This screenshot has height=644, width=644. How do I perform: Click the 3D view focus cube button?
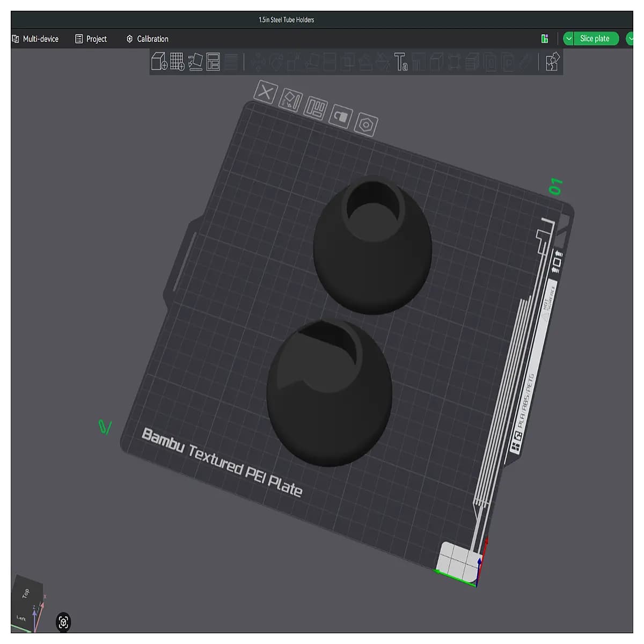pyautogui.click(x=63, y=622)
